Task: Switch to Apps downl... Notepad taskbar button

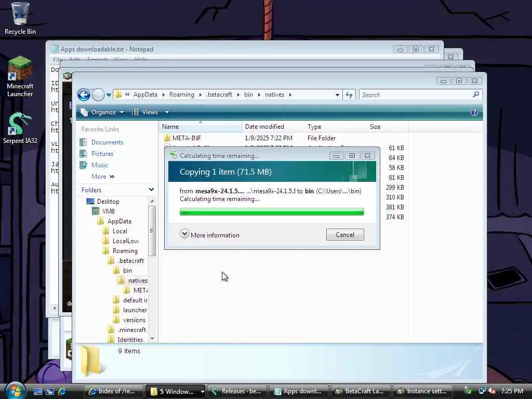Action: [x=299, y=391]
